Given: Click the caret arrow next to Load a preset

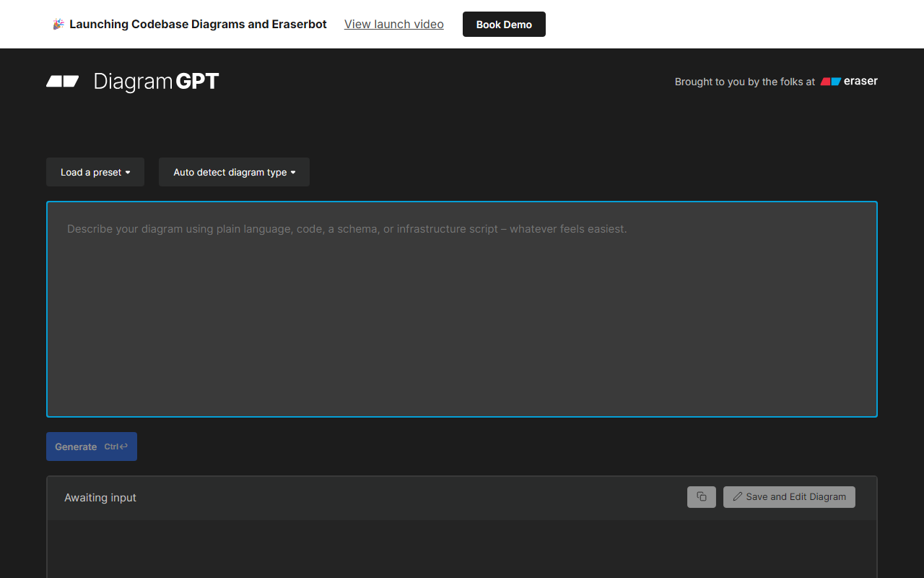Looking at the screenshot, I should [x=128, y=173].
